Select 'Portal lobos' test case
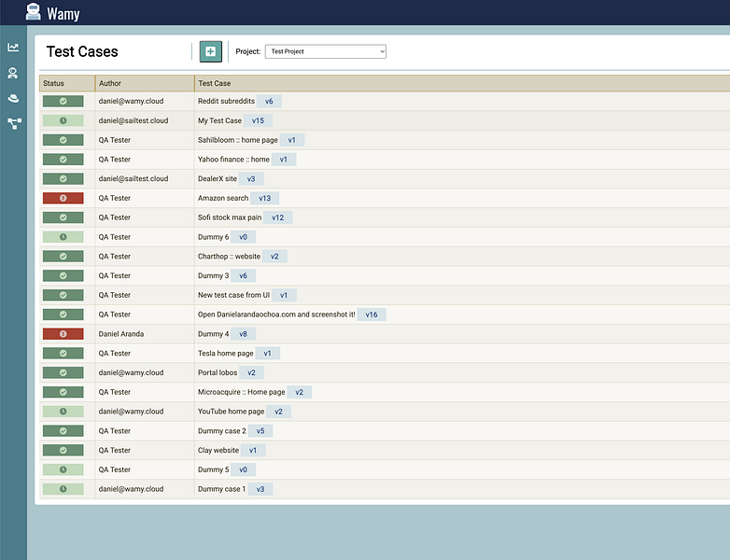The image size is (730, 560). pos(218,373)
